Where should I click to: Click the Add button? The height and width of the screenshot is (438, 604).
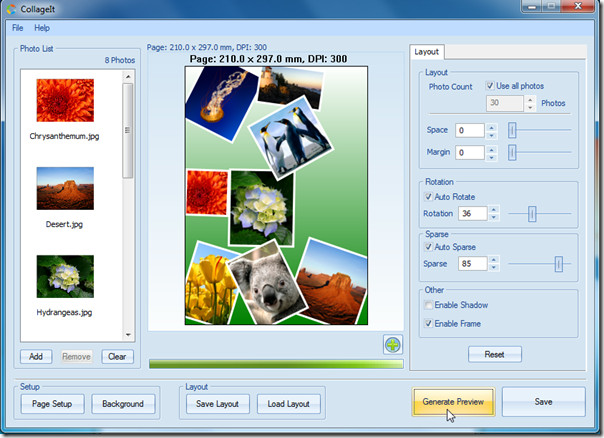(36, 356)
